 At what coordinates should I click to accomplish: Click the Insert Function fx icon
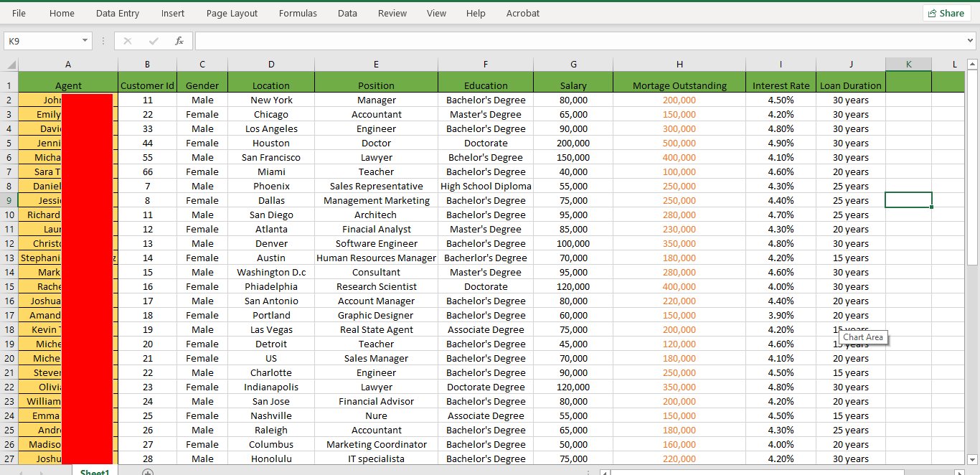coord(179,41)
